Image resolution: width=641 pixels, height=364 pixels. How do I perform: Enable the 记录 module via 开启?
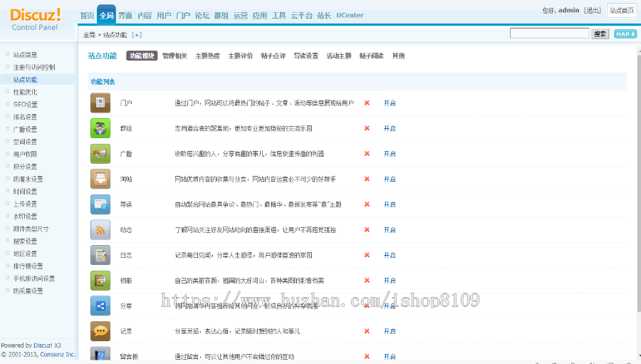click(390, 331)
